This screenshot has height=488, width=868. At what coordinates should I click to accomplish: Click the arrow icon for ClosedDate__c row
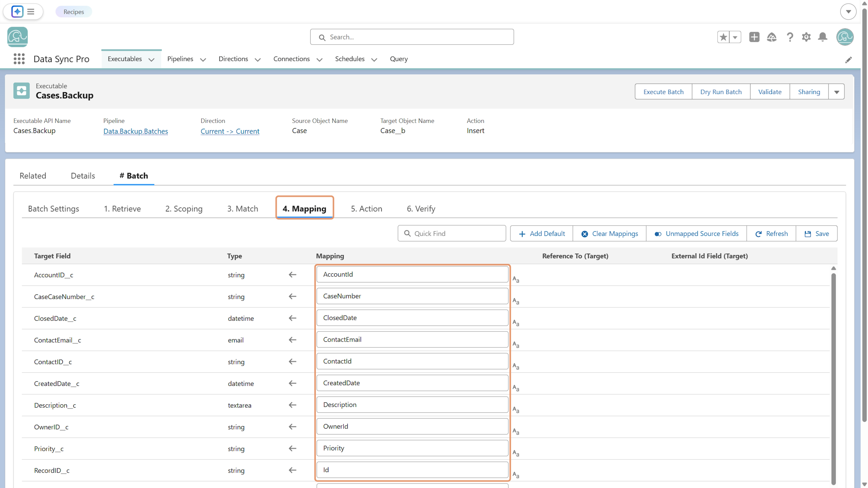click(x=292, y=318)
